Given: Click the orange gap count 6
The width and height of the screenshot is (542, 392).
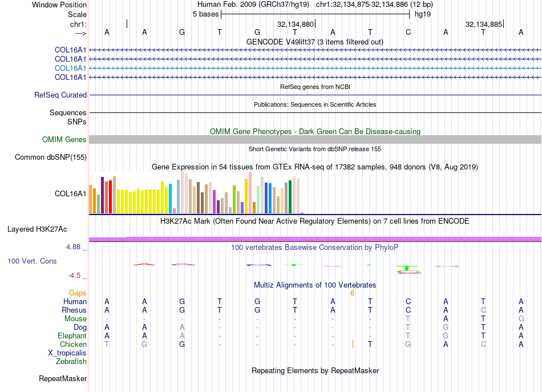Looking at the screenshot, I should 352,293.
